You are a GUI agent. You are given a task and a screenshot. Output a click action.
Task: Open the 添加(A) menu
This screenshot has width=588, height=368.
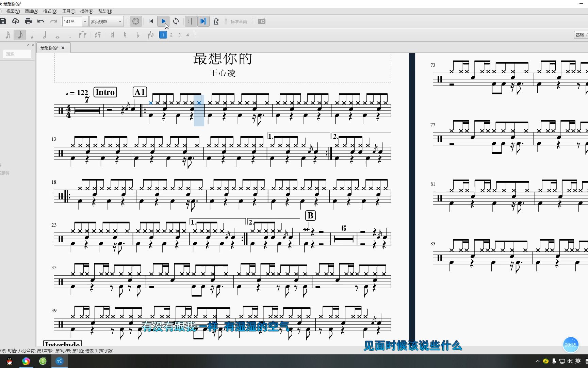31,11
